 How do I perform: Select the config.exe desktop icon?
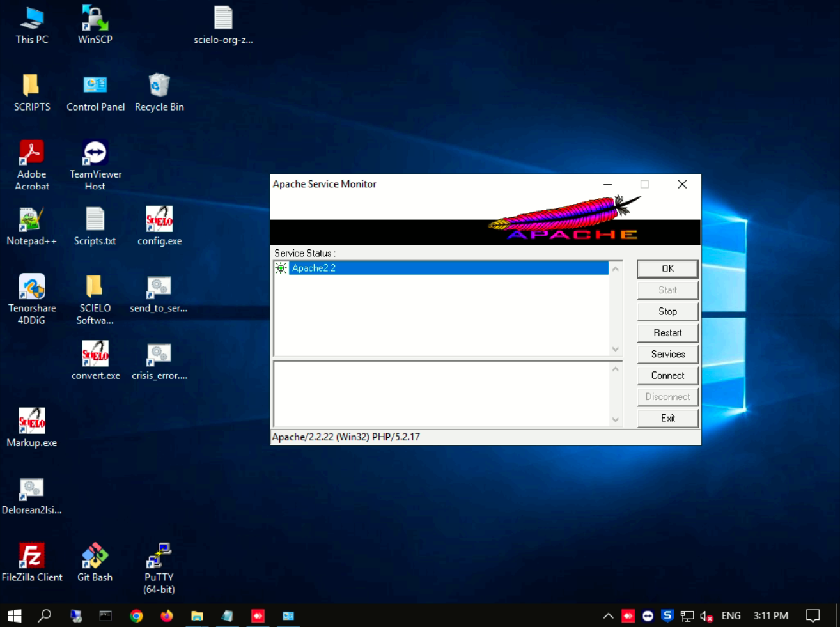coord(159,221)
